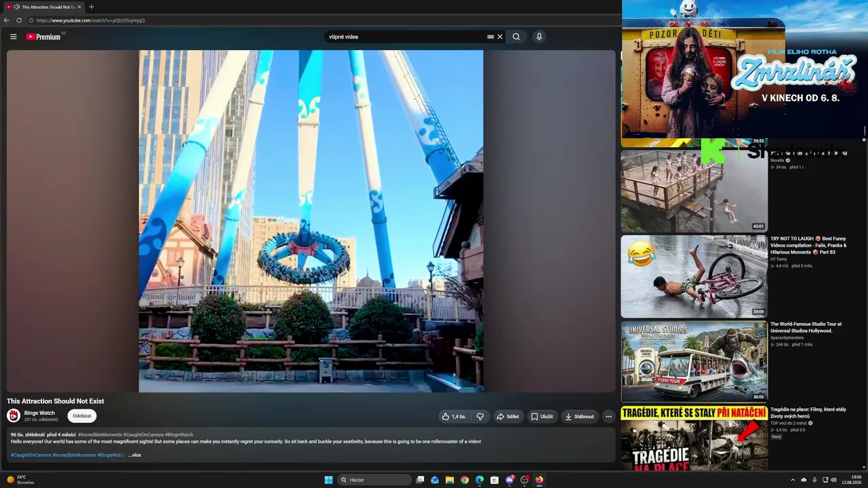Open a new browser tab

coord(92,7)
